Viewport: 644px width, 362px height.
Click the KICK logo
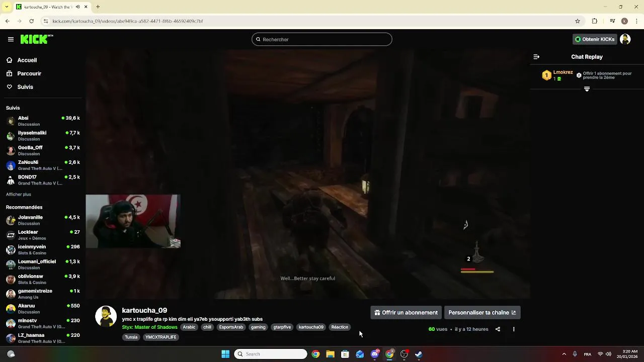click(x=37, y=39)
